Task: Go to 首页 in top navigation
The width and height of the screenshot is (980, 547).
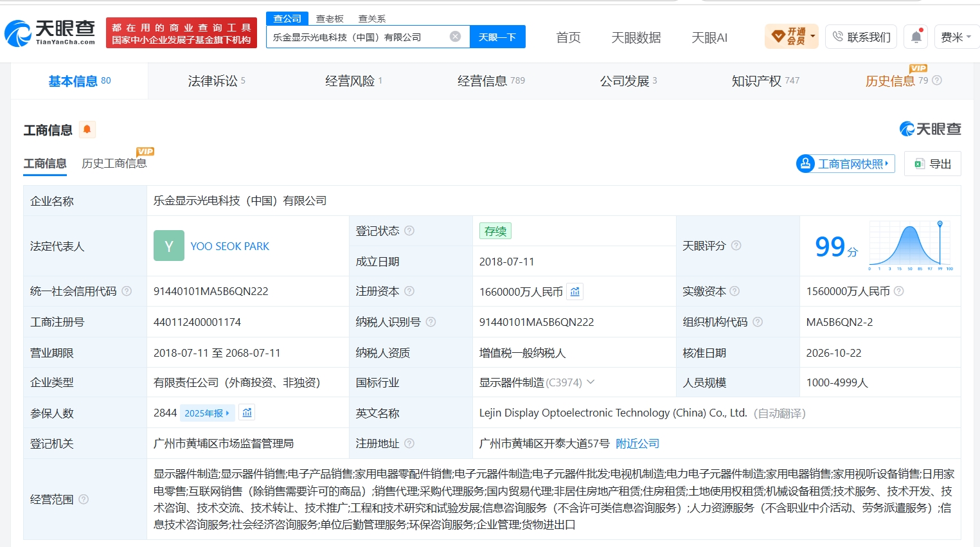Action: [x=568, y=37]
